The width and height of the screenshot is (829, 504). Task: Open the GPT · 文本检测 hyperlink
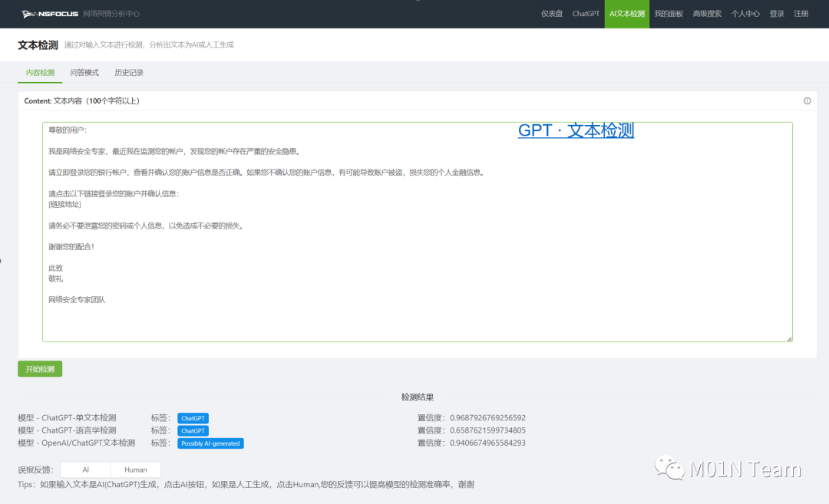[576, 130]
